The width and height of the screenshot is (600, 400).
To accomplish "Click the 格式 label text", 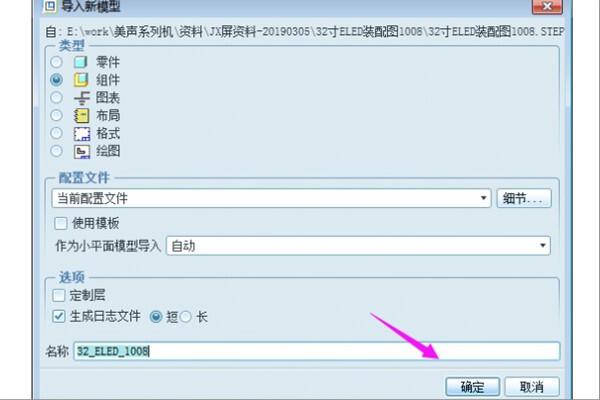I will pyautogui.click(x=108, y=133).
